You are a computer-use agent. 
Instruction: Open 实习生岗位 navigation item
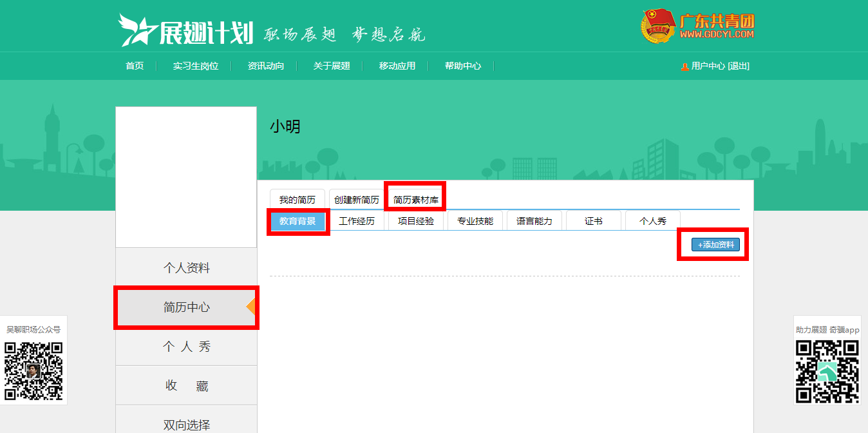[196, 66]
